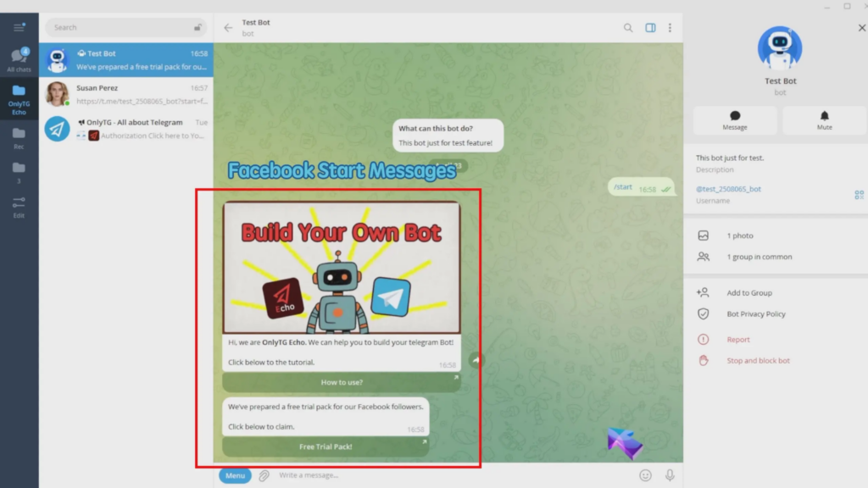Click the split-view panel icon in the header
This screenshot has height=488, width=868.
649,27
